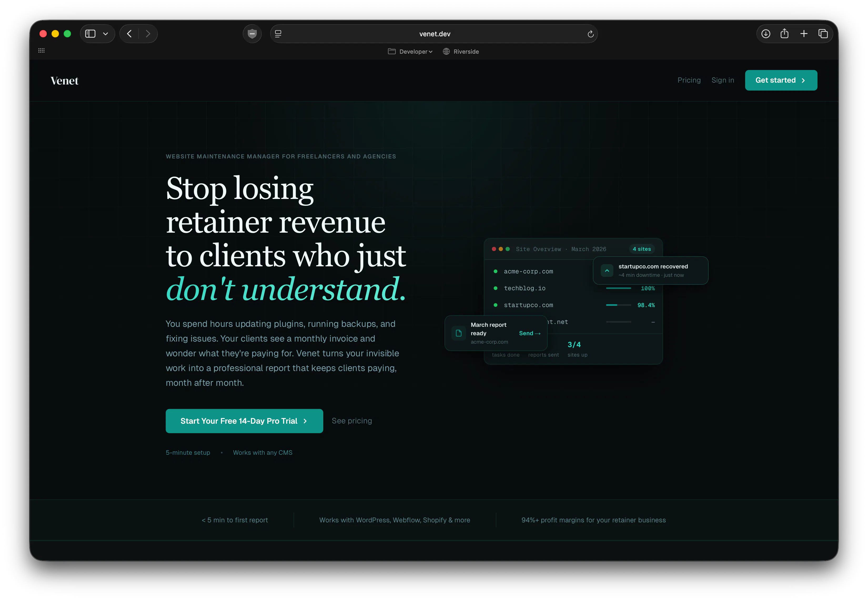The height and width of the screenshot is (600, 868).
Task: Click 'Works with WordPress, Webflow, Shopify & more'
Action: pos(394,520)
